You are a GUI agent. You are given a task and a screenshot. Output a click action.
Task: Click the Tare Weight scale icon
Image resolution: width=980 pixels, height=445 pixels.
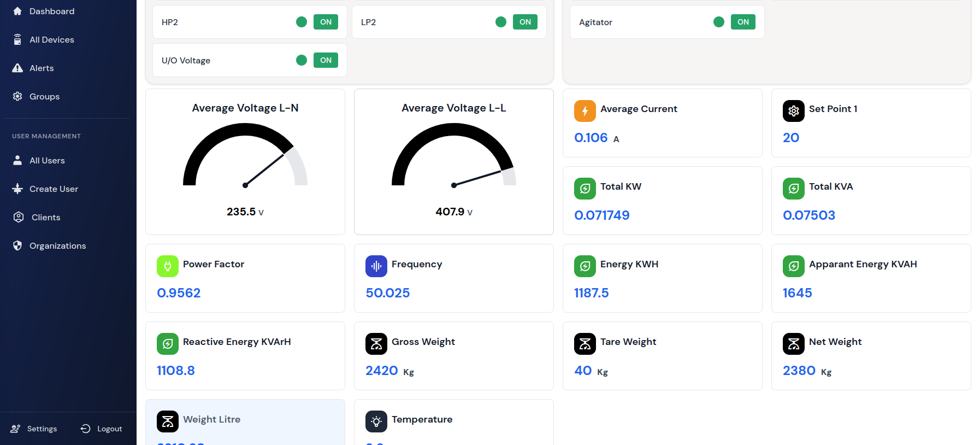pos(585,344)
